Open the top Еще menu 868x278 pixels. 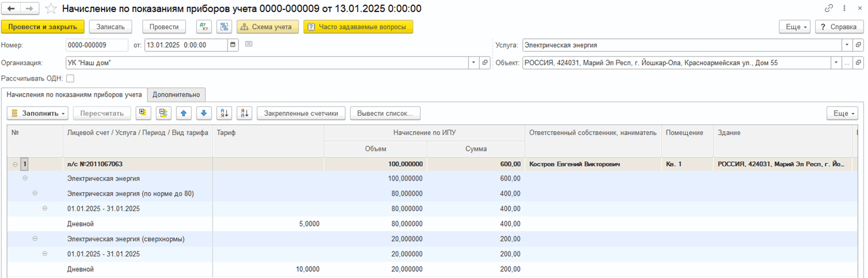pos(794,27)
